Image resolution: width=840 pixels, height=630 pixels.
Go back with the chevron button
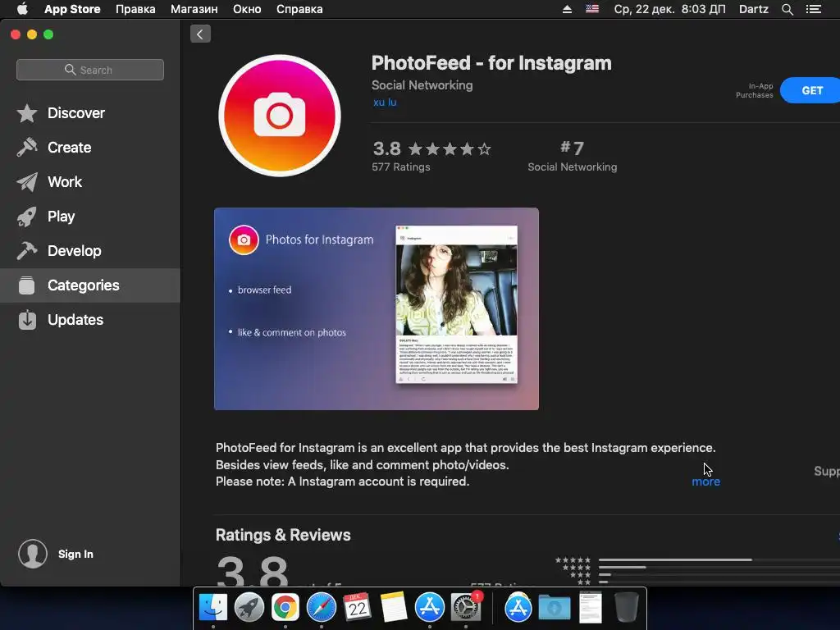pos(200,34)
